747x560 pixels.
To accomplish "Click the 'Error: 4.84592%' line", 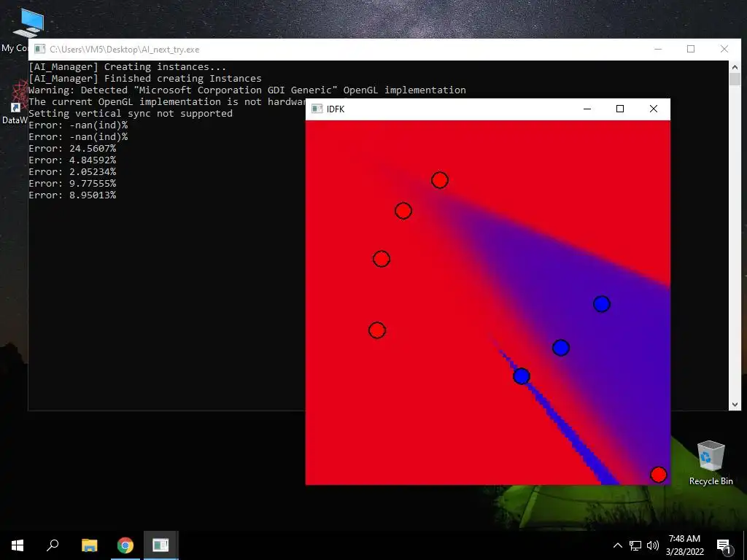I will click(x=72, y=160).
